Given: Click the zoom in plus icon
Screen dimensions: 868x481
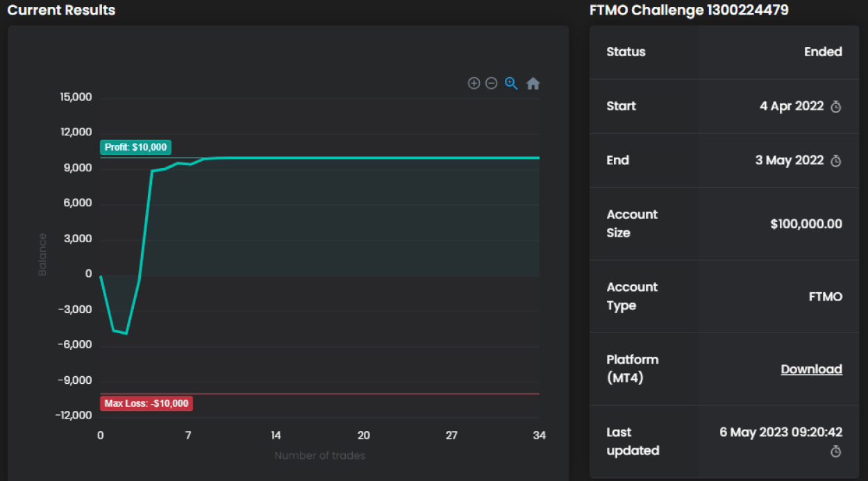Looking at the screenshot, I should (474, 83).
